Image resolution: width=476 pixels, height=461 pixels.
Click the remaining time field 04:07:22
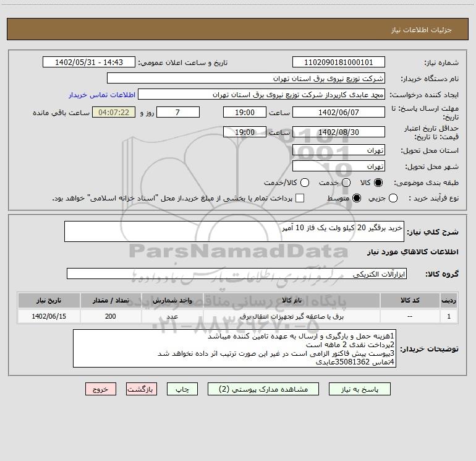(x=114, y=112)
